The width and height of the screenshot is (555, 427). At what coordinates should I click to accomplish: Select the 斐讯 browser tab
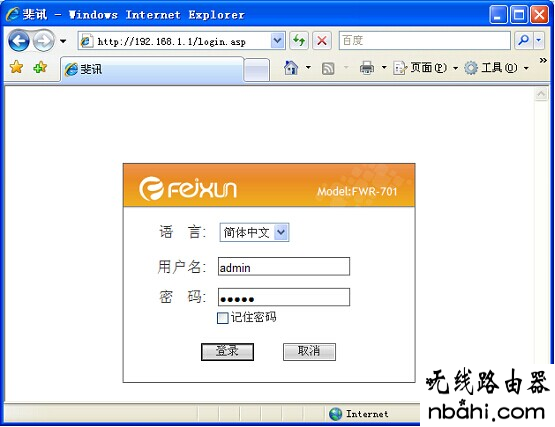pyautogui.click(x=152, y=69)
